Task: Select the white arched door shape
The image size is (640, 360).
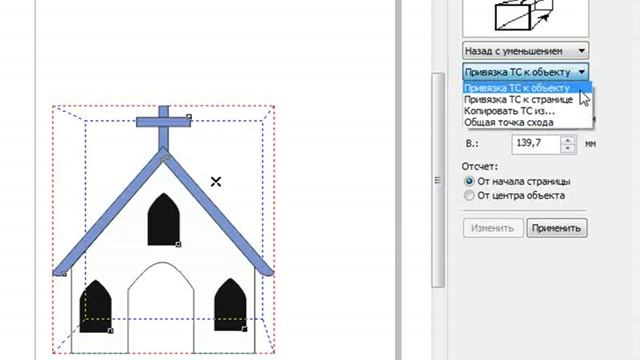Action: [161, 308]
